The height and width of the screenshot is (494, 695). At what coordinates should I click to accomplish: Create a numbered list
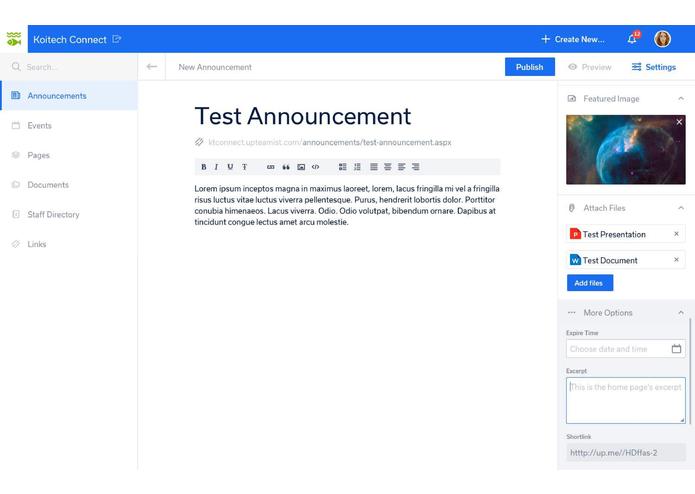pyautogui.click(x=357, y=167)
